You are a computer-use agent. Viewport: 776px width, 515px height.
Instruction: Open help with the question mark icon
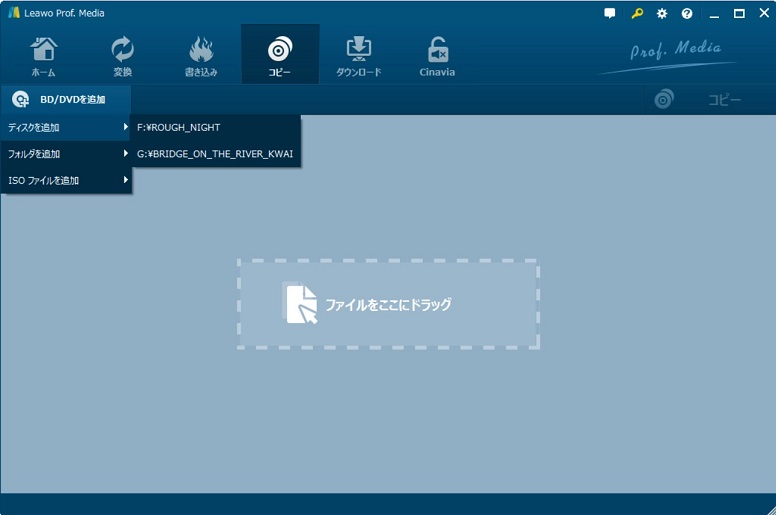(x=687, y=14)
